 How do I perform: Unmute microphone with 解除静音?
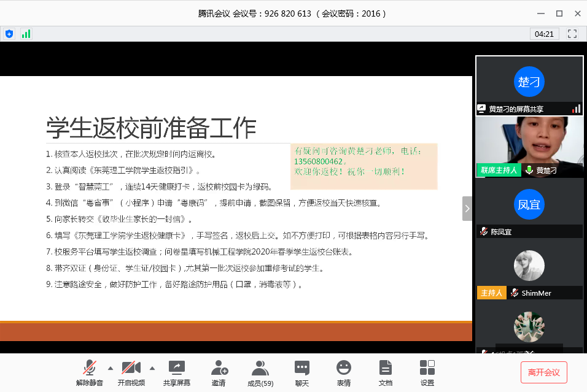click(90, 373)
